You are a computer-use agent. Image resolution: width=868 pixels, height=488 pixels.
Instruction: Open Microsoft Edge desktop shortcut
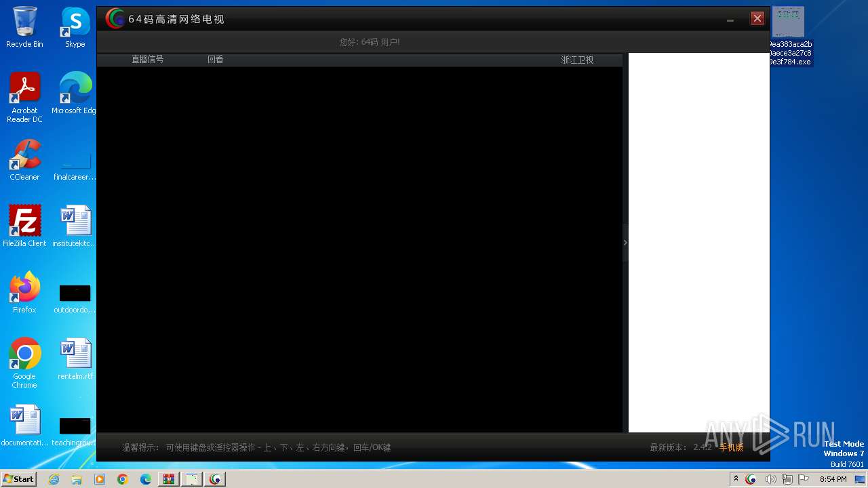[x=75, y=93]
